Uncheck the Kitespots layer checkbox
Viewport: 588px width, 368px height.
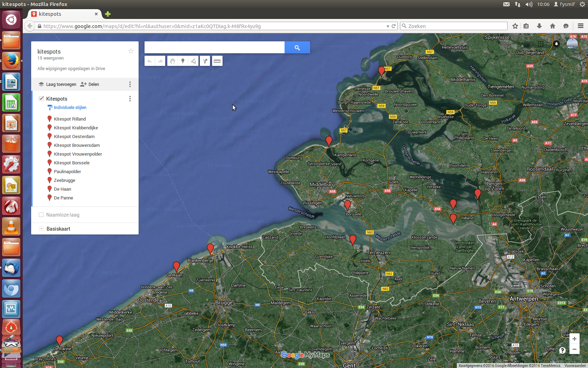tap(41, 98)
